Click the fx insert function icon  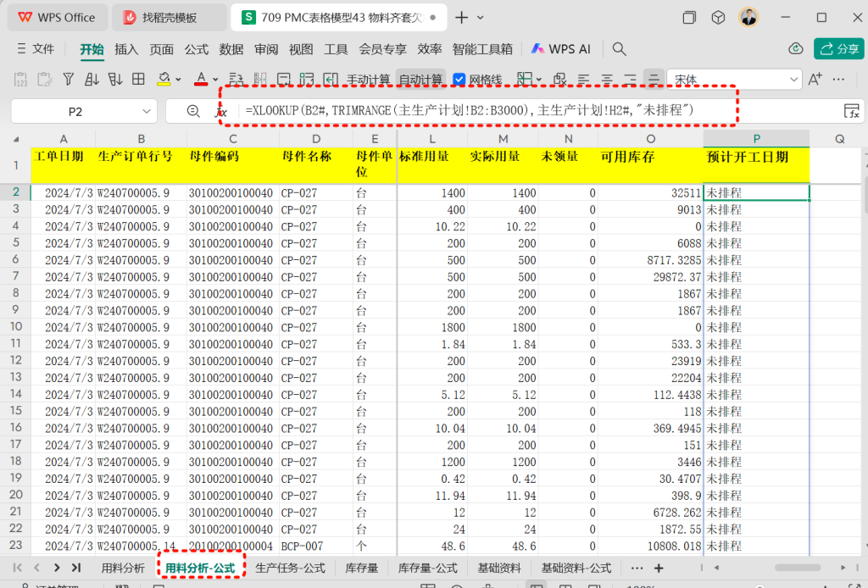pos(220,111)
